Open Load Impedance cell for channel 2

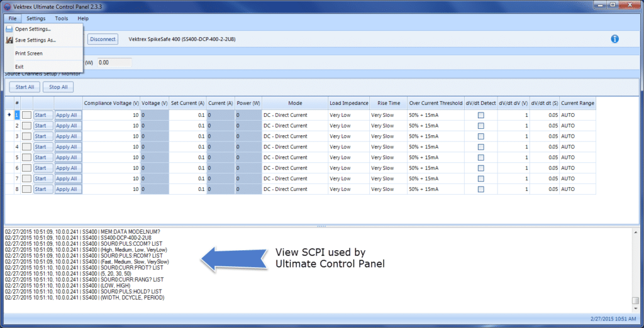click(348, 126)
